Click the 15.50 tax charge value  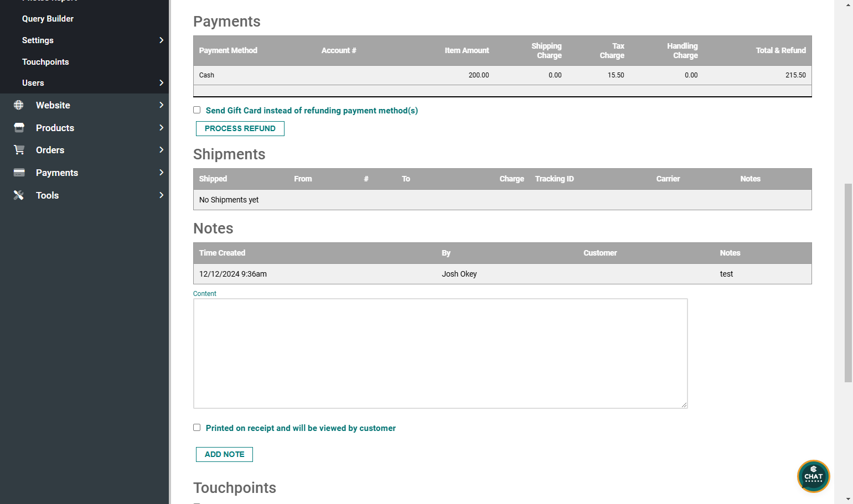616,75
